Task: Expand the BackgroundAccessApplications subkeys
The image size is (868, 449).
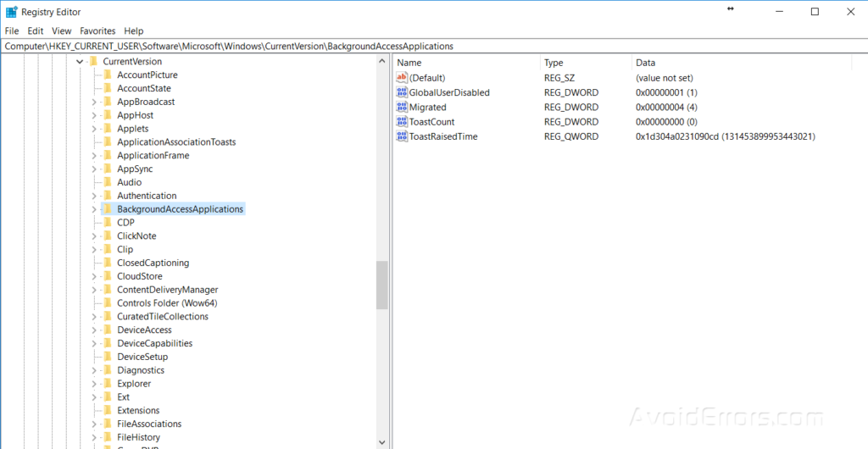Action: [94, 209]
